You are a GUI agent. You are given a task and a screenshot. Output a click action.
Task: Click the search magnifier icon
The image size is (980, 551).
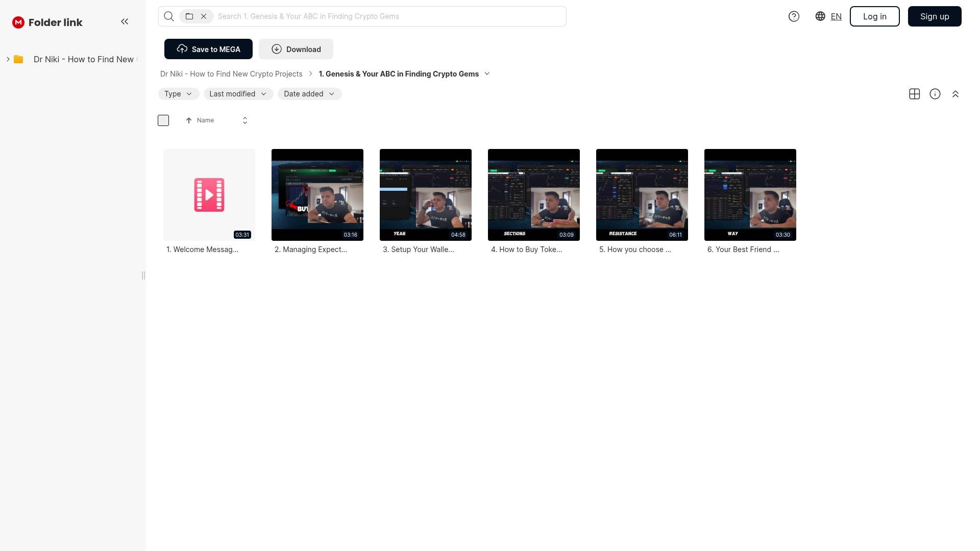[169, 16]
